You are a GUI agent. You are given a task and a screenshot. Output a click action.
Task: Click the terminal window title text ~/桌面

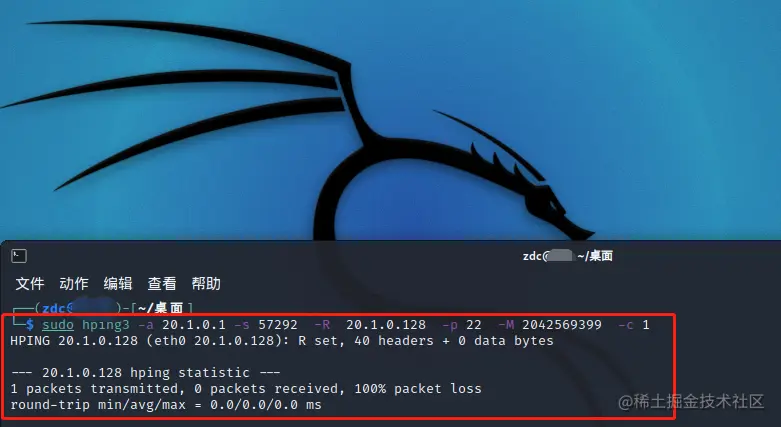[595, 256]
